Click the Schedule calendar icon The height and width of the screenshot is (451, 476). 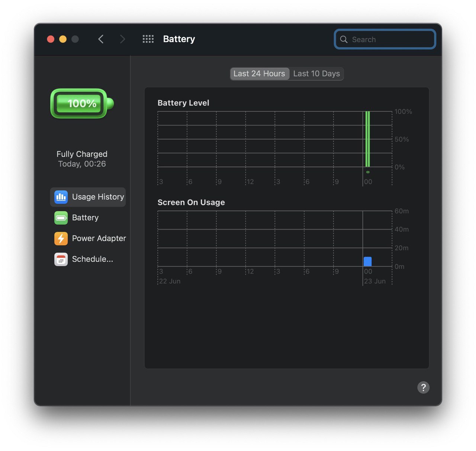pos(61,259)
